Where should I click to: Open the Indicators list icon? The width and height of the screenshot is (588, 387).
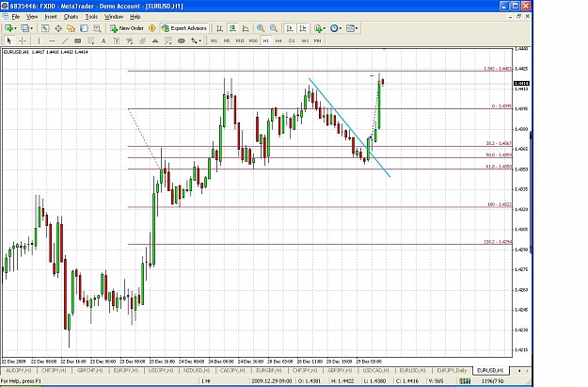(318, 28)
